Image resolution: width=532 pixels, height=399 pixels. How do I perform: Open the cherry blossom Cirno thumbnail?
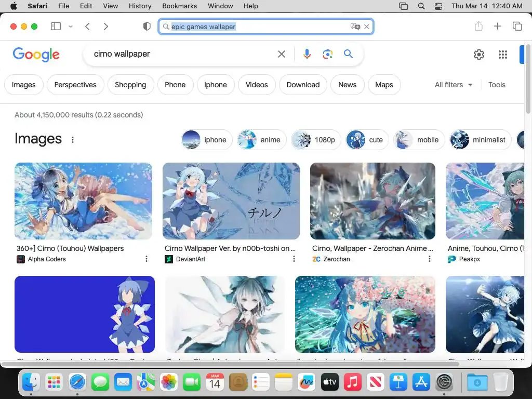coord(365,314)
